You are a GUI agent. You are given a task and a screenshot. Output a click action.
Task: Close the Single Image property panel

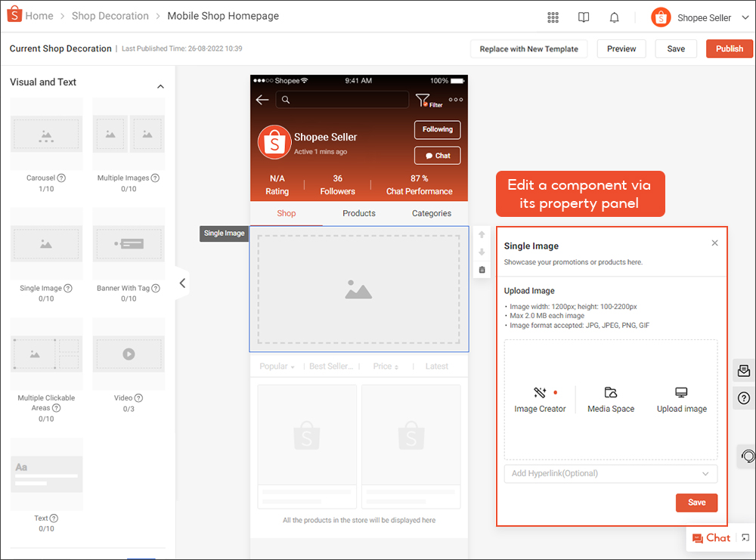(x=714, y=243)
